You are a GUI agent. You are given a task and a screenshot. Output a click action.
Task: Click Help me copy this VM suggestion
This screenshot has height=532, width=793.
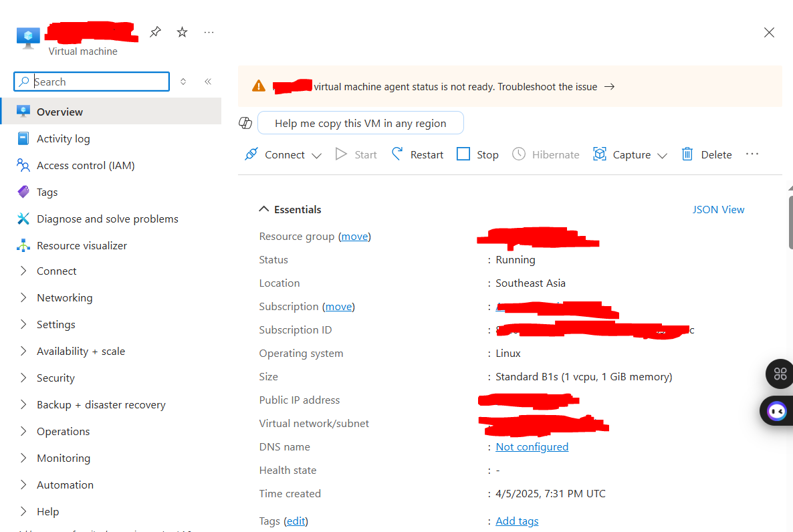click(x=360, y=123)
